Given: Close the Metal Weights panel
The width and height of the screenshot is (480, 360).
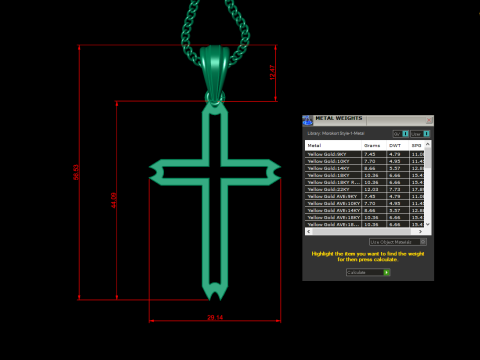Looking at the screenshot, I should pos(429,120).
